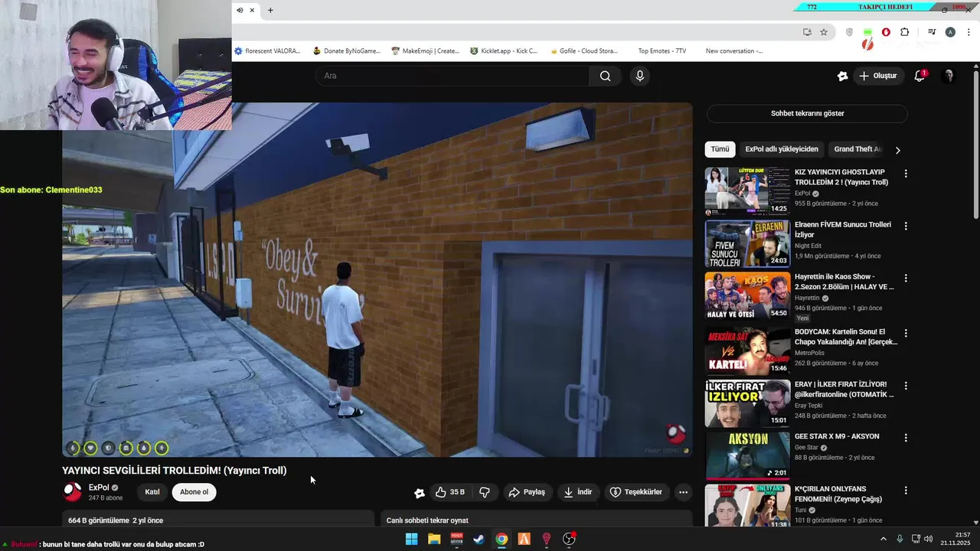
Task: Open a new Chrome tab with plus button
Action: pos(270,10)
